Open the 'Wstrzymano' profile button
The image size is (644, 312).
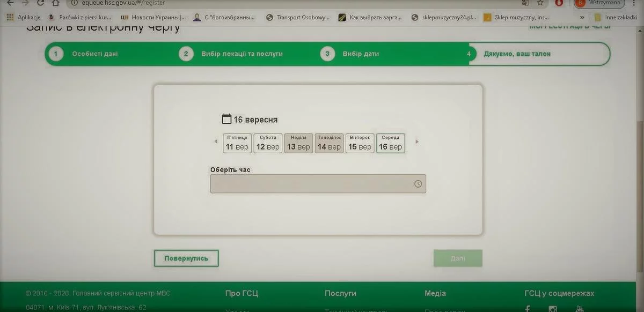point(599,3)
